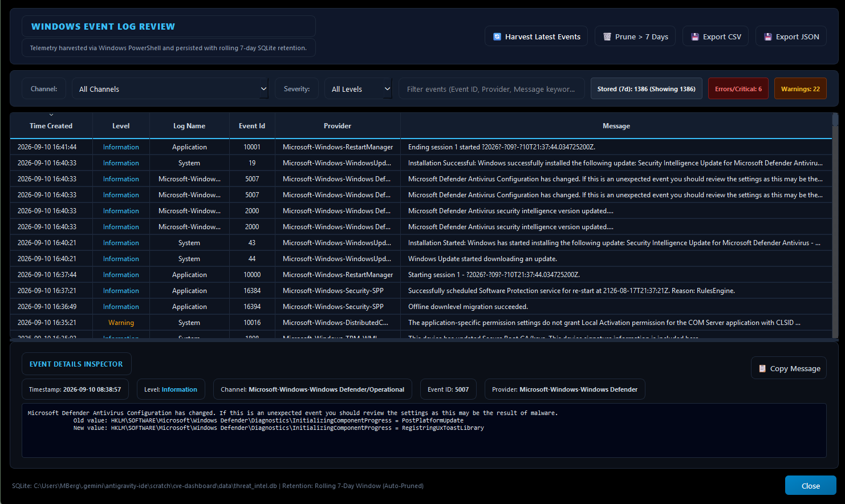This screenshot has height=504, width=845.
Task: Click the Timestamp 2026-09-10 08:38:57 chip
Action: pos(75,389)
